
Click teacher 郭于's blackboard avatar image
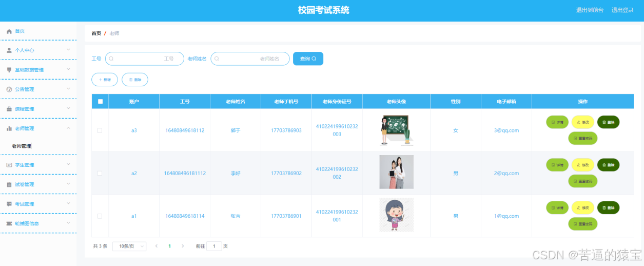(x=396, y=130)
